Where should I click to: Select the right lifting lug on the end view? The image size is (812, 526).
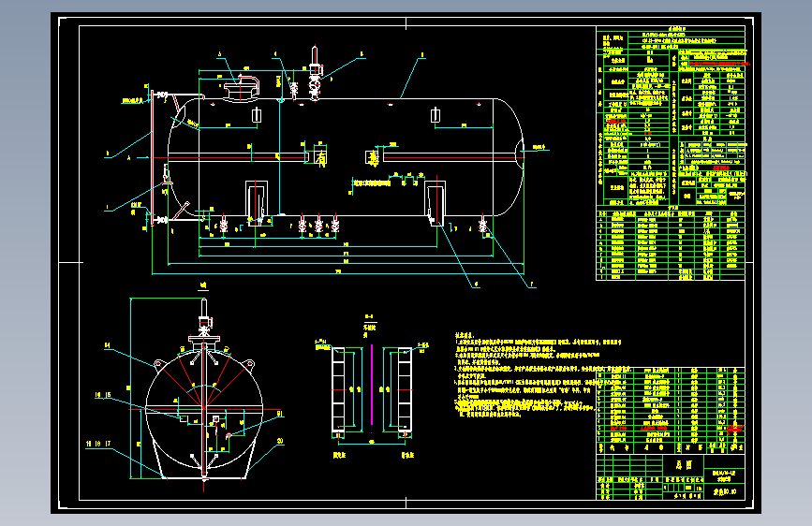pyautogui.click(x=248, y=365)
